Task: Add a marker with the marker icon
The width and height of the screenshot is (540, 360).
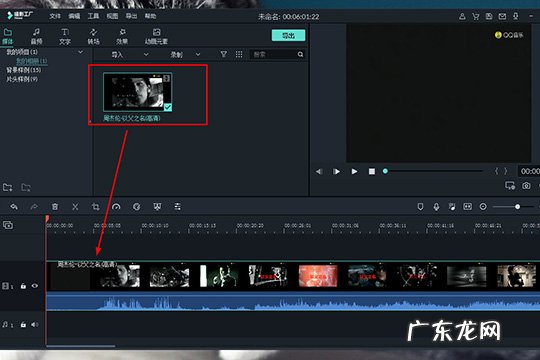Action: pos(420,207)
